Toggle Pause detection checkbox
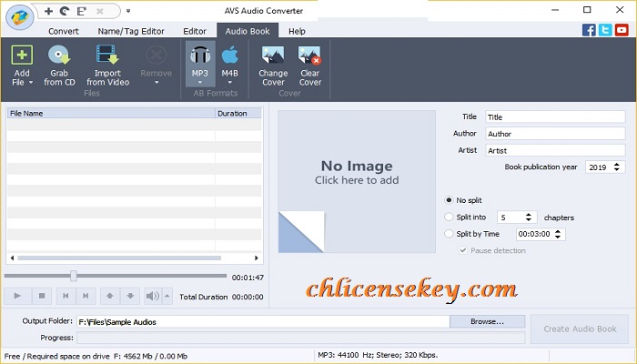 (463, 250)
